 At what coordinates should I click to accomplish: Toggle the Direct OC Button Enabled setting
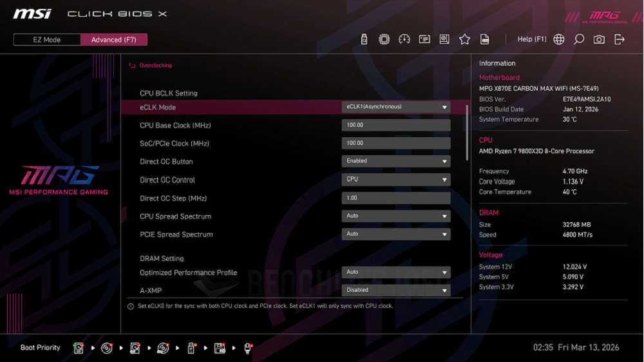pyautogui.click(x=395, y=161)
